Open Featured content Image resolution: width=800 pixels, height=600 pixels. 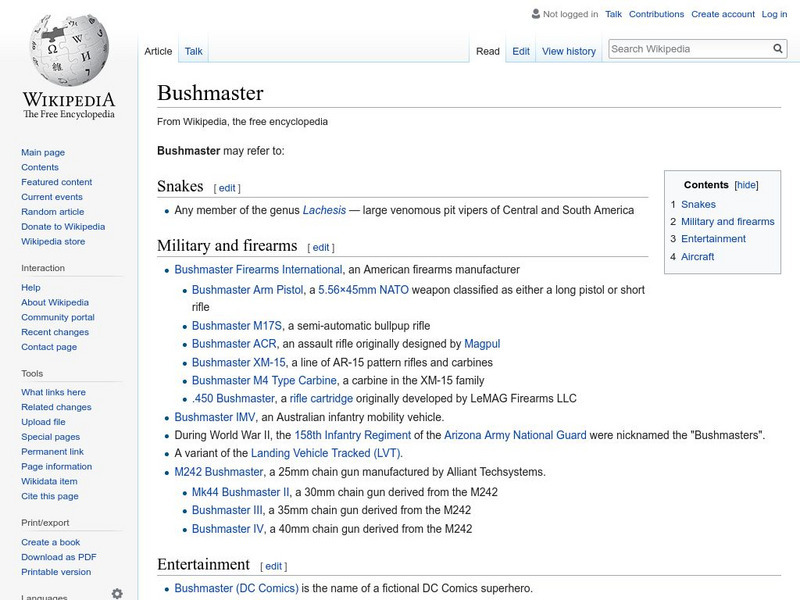(57, 182)
